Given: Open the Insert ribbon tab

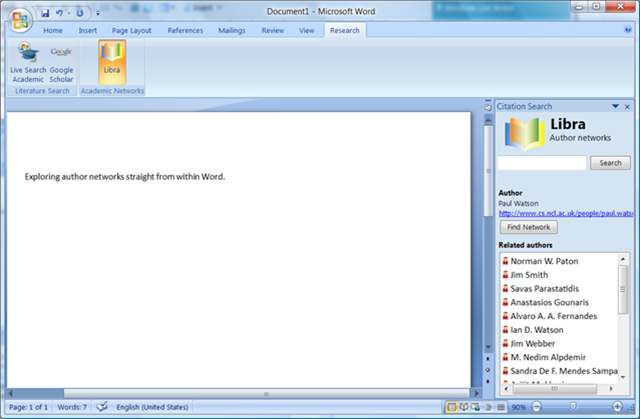Looking at the screenshot, I should [88, 31].
